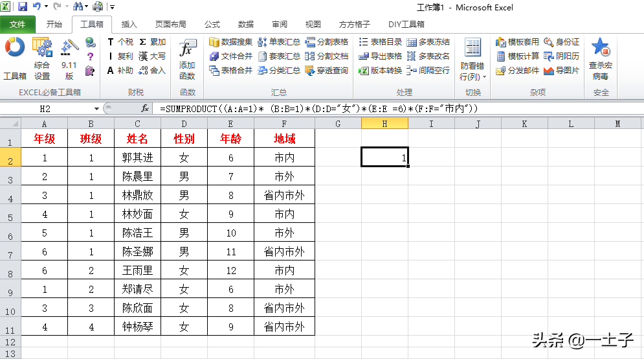This screenshot has height=359, width=644.
Task: Expand the Name Box dropdown arrow
Action: pyautogui.click(x=96, y=109)
